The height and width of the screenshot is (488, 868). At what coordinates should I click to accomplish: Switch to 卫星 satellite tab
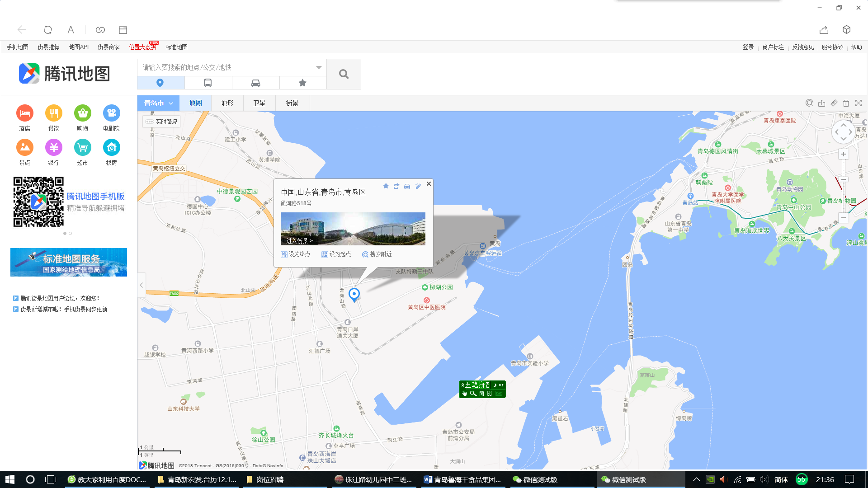(259, 103)
